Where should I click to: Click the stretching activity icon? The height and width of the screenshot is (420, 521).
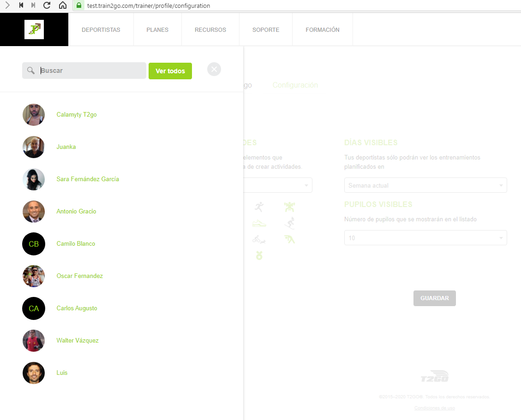click(x=289, y=239)
